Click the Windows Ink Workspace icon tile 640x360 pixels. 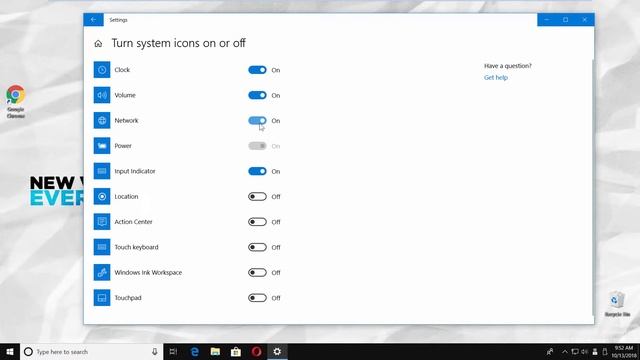click(102, 272)
